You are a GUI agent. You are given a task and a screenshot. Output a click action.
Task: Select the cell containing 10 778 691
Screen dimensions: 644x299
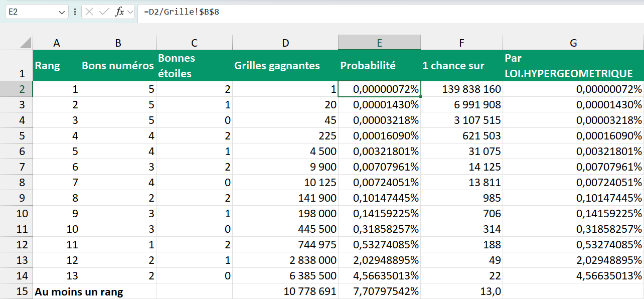(x=285, y=291)
